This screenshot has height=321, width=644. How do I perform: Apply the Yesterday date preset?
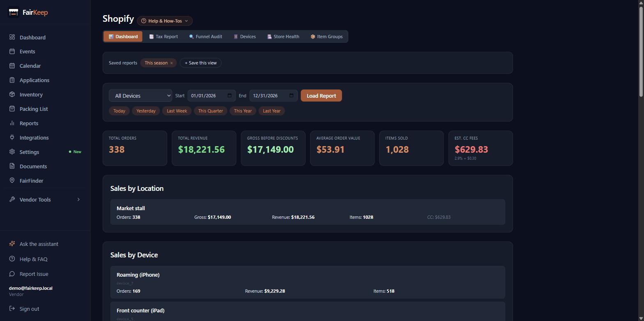(146, 111)
